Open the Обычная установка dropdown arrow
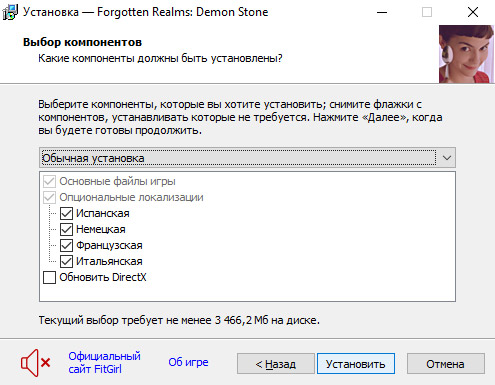Screen dimensions: 495x385 [447, 158]
